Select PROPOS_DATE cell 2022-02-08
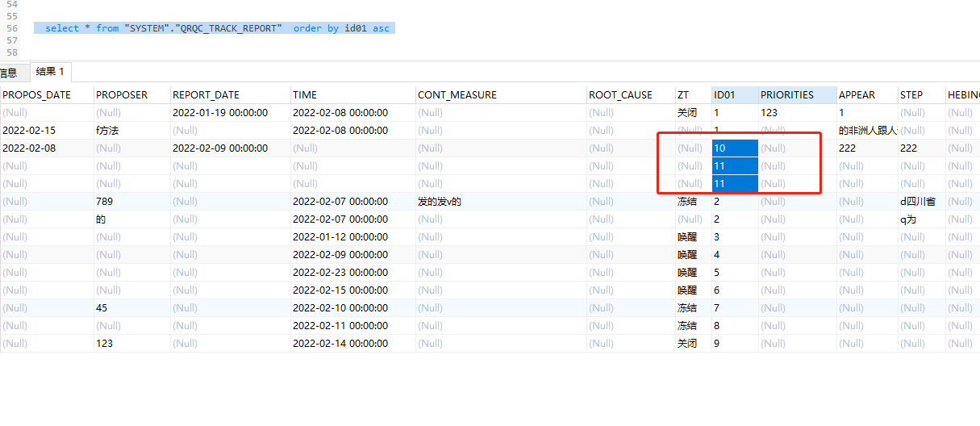980x426 pixels. (46, 148)
